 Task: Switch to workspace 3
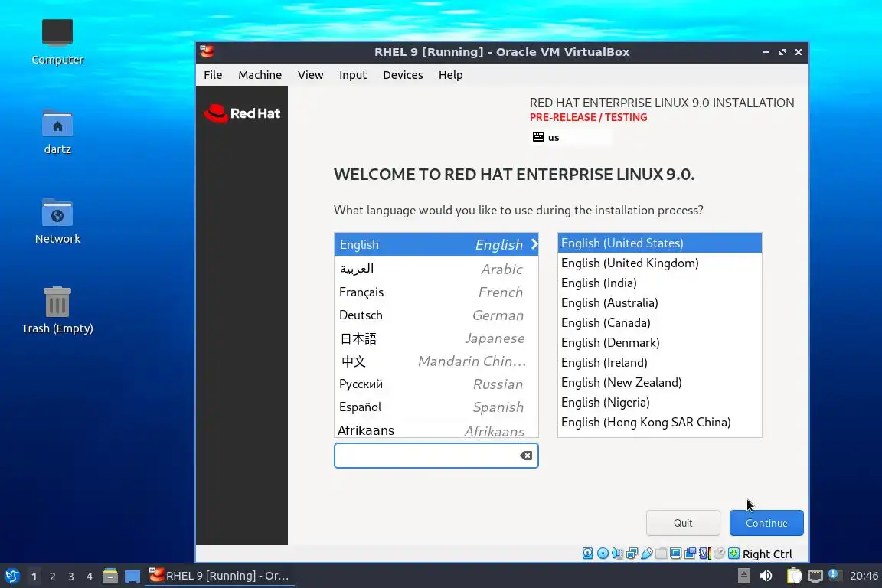click(71, 577)
